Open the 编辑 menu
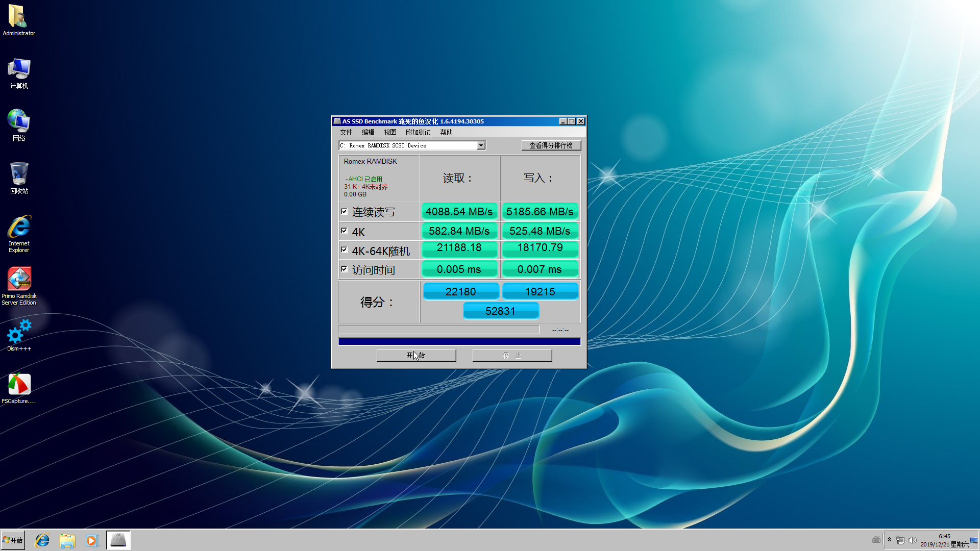 pos(368,132)
